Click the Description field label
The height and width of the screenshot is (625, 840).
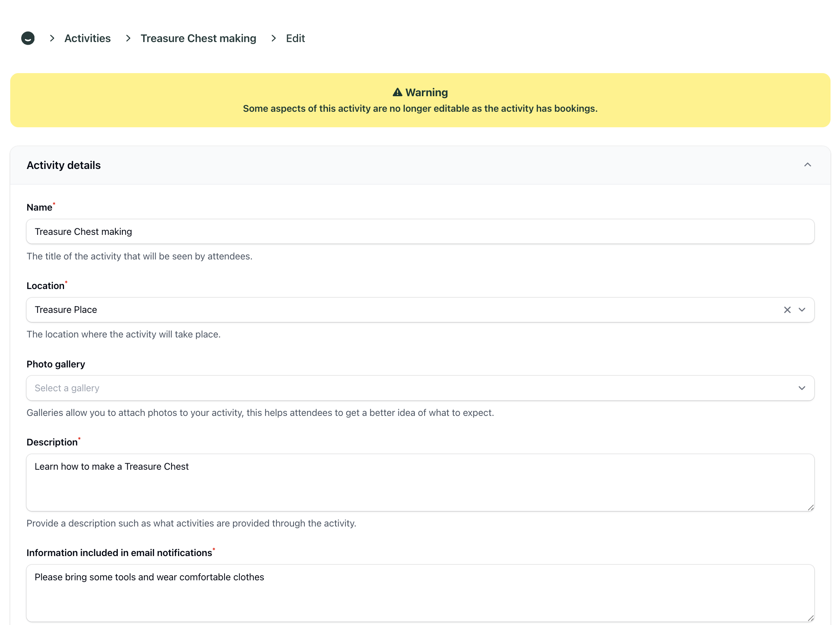[52, 442]
